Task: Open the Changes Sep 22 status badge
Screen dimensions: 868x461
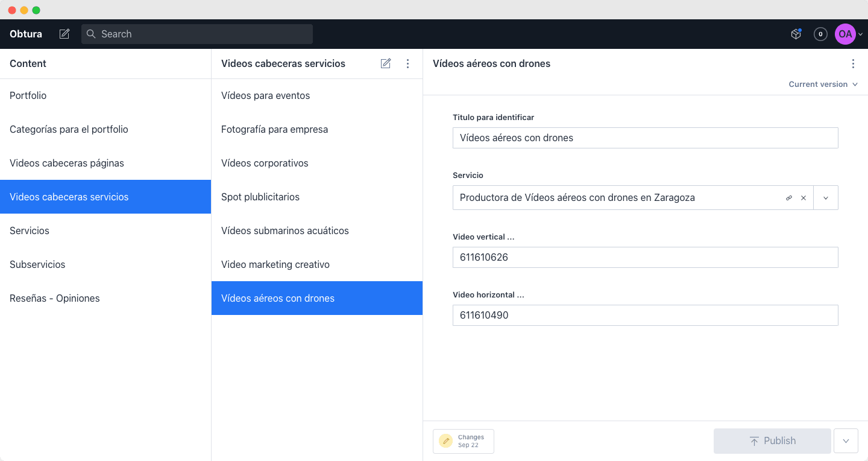Action: click(x=464, y=441)
